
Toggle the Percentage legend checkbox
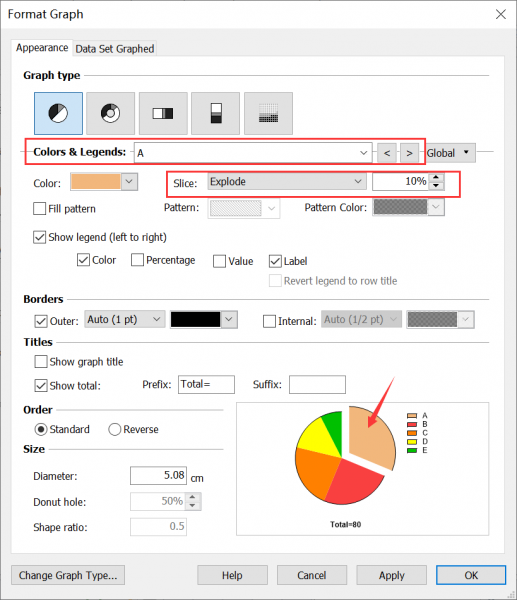point(137,260)
